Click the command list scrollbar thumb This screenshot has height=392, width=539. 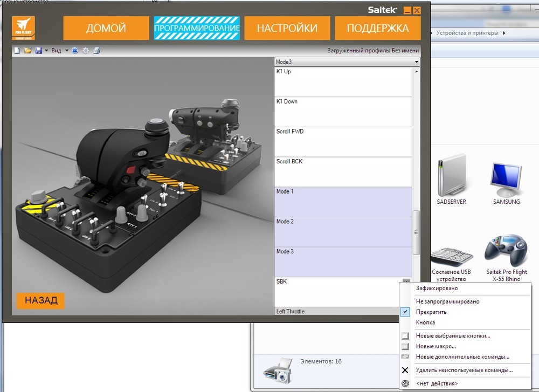point(416,232)
